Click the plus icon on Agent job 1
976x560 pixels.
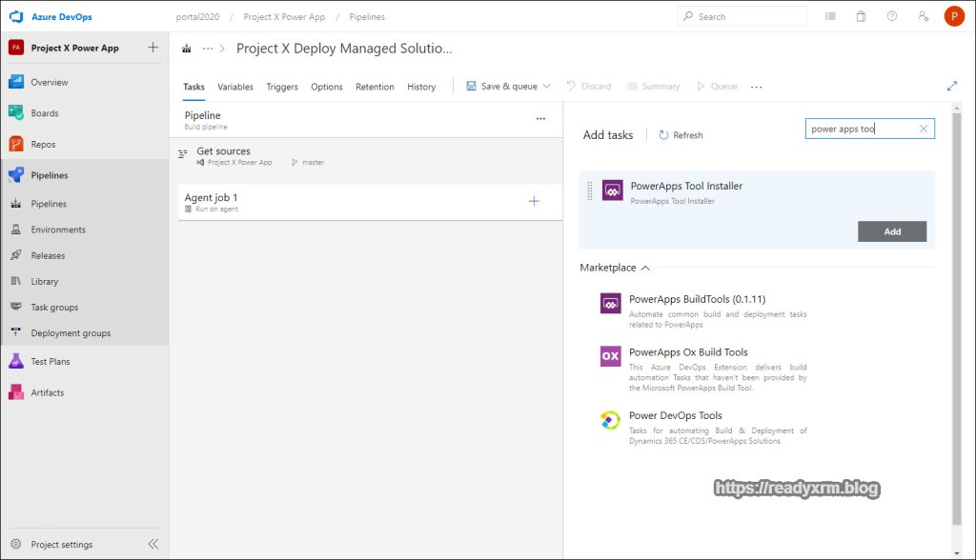click(x=534, y=201)
